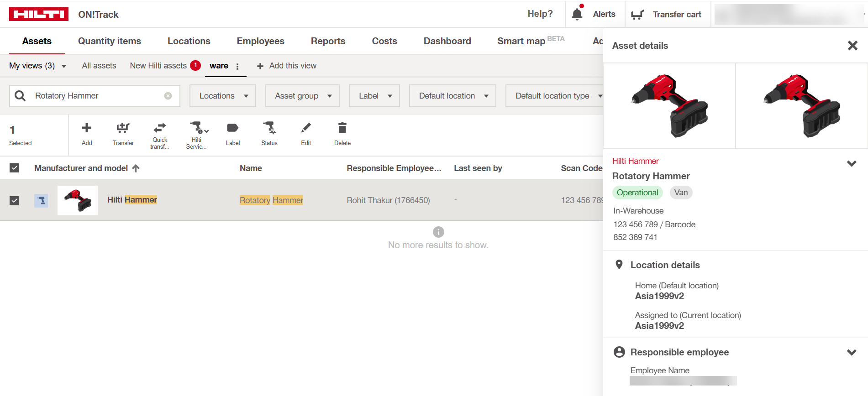Image resolution: width=868 pixels, height=396 pixels.
Task: Go to the Reports tab
Action: 328,41
